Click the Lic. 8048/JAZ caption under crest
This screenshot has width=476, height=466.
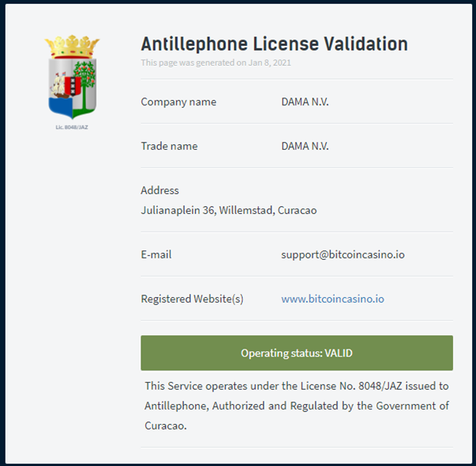tap(72, 128)
